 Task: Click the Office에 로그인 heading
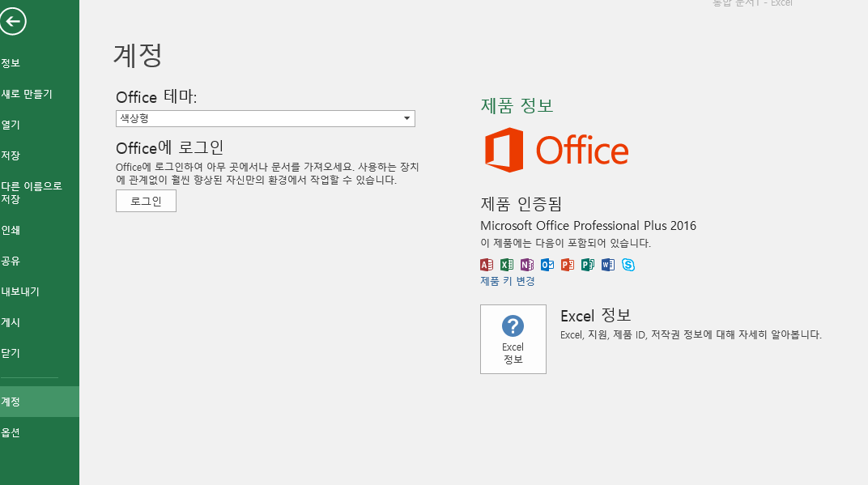(170, 148)
